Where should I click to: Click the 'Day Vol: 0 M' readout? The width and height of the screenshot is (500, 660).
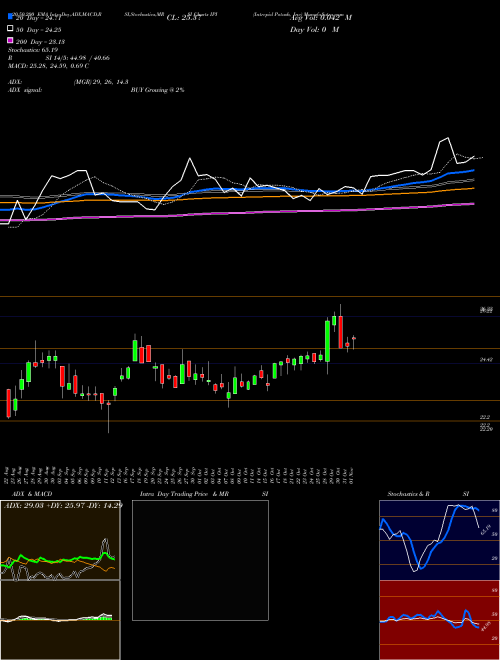pos(314,29)
